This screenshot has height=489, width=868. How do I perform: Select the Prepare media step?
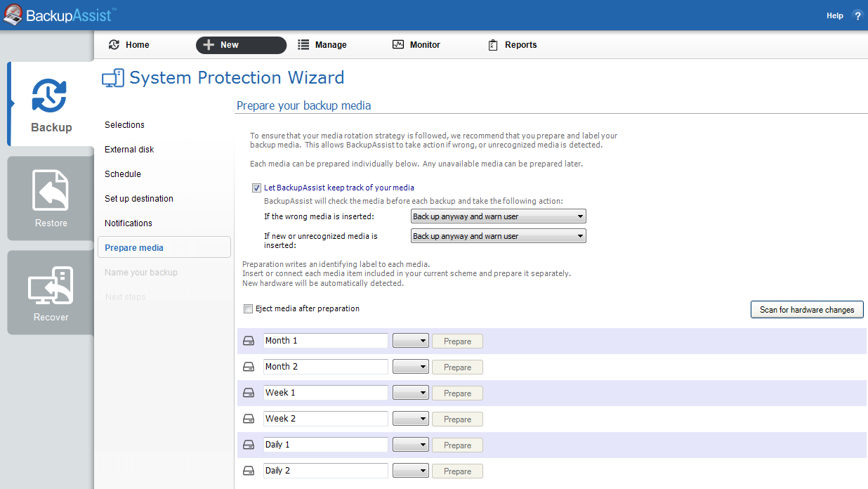[164, 247]
